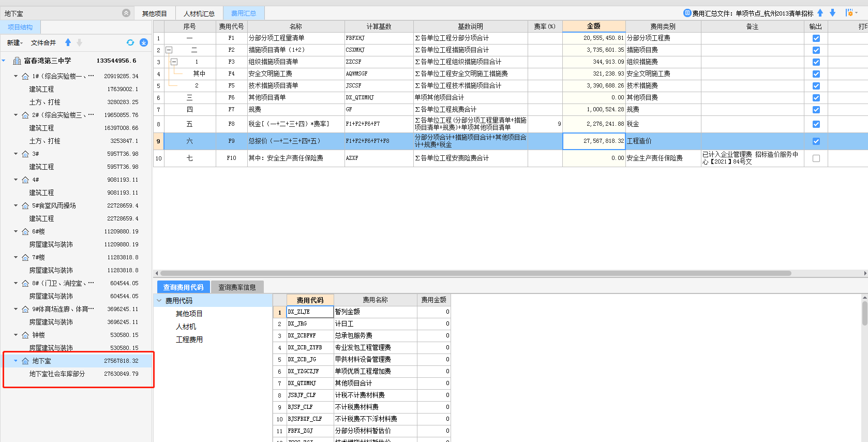Uncheck 输出 for 税金 row
This screenshot has height=442, width=868.
pyautogui.click(x=816, y=124)
